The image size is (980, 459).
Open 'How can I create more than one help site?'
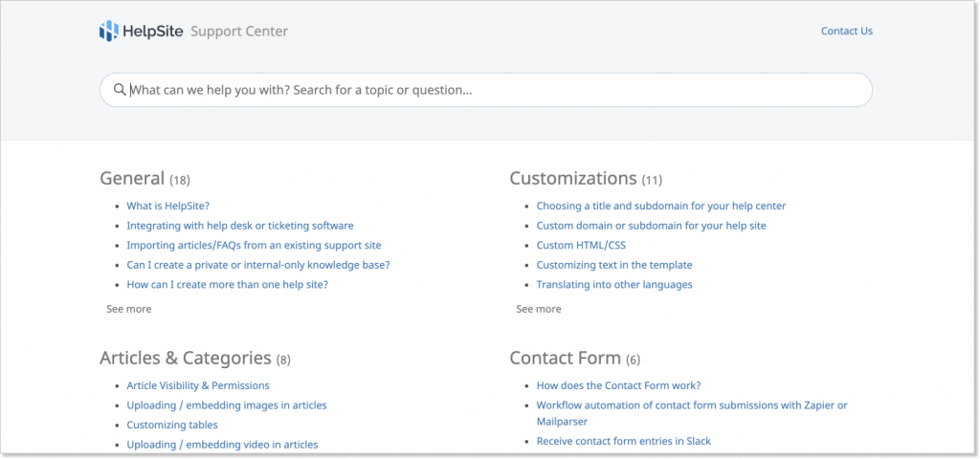pyautogui.click(x=228, y=285)
